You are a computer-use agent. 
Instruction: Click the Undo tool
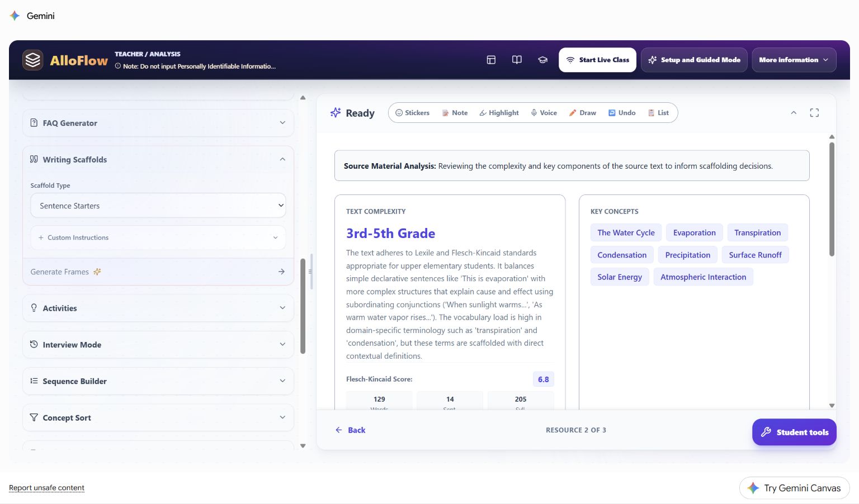click(x=622, y=113)
